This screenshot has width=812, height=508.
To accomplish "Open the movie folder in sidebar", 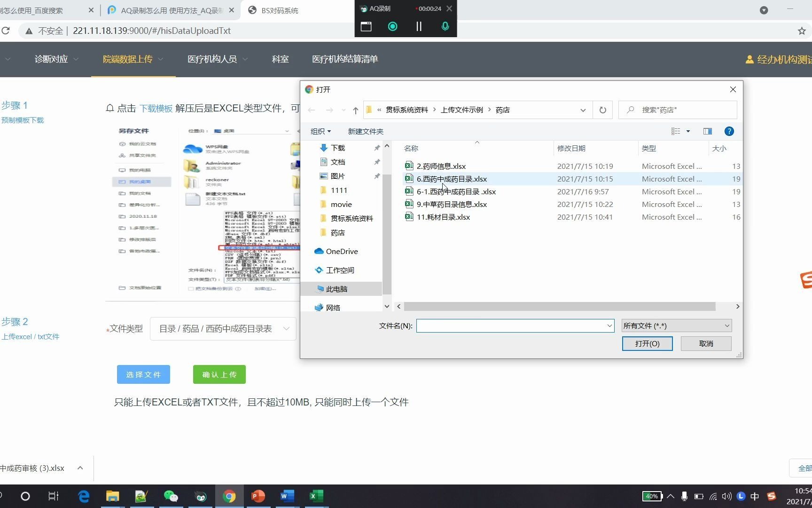I will [x=341, y=204].
